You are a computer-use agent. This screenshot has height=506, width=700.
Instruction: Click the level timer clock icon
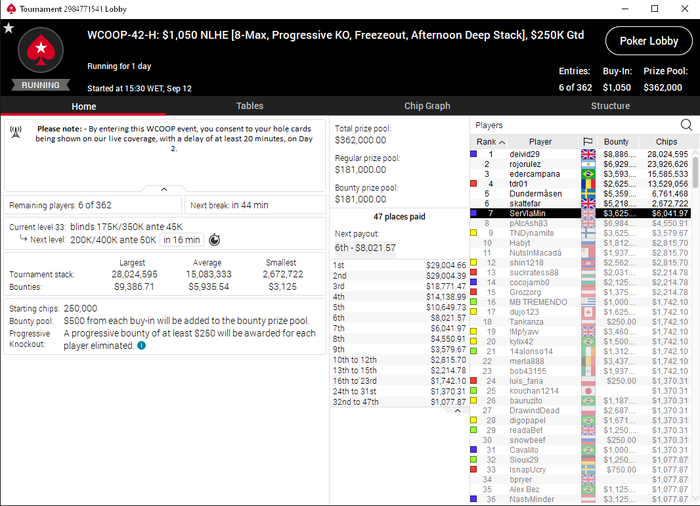pyautogui.click(x=214, y=240)
